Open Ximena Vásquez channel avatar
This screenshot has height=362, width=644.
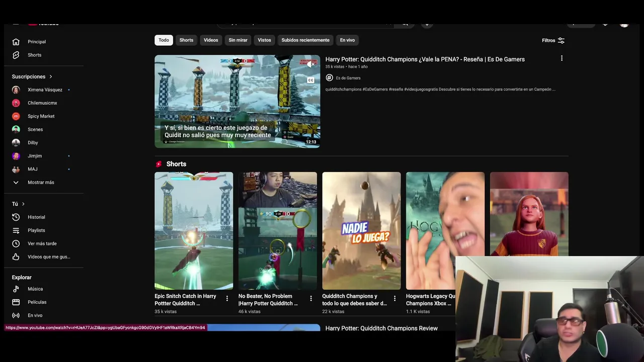16,89
